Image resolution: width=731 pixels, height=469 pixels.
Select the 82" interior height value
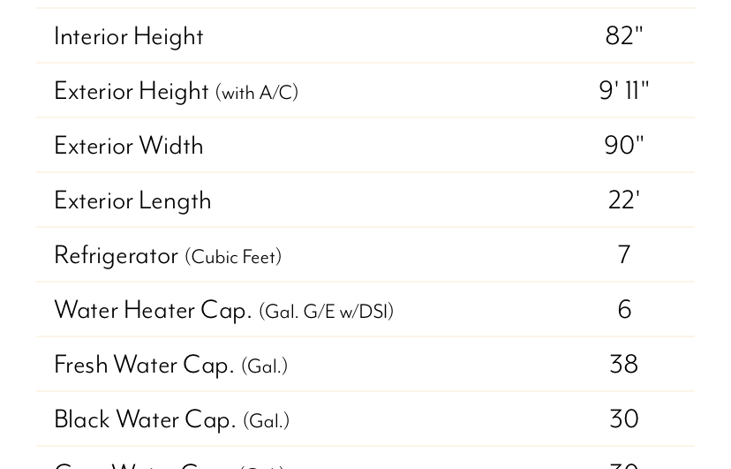[x=624, y=35]
